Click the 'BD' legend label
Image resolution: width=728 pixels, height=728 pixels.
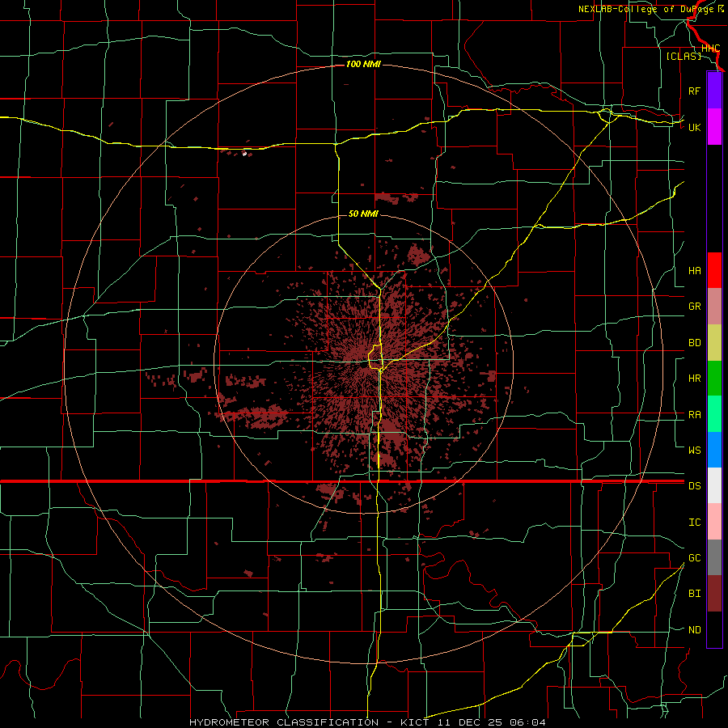[x=694, y=343]
